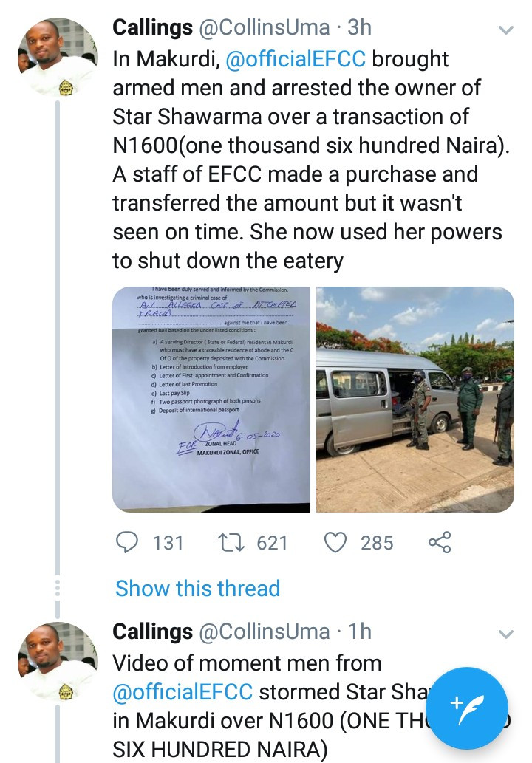Compose a new tweet with floating button
Image resolution: width=532 pixels, height=763 pixels.
(x=466, y=708)
